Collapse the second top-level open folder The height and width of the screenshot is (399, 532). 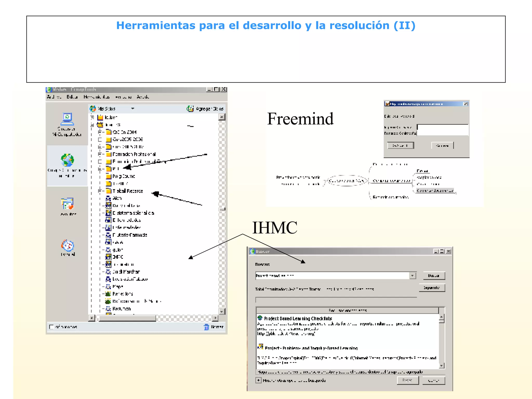[x=92, y=125]
